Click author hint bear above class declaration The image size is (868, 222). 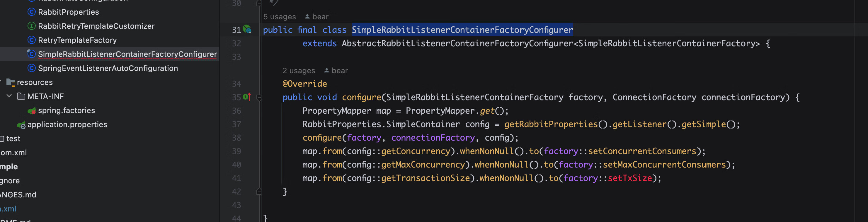(316, 17)
